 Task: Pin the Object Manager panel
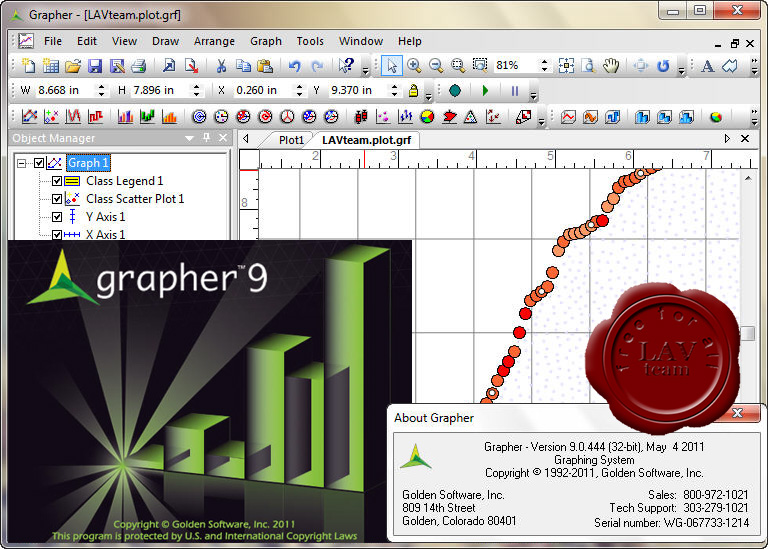206,138
